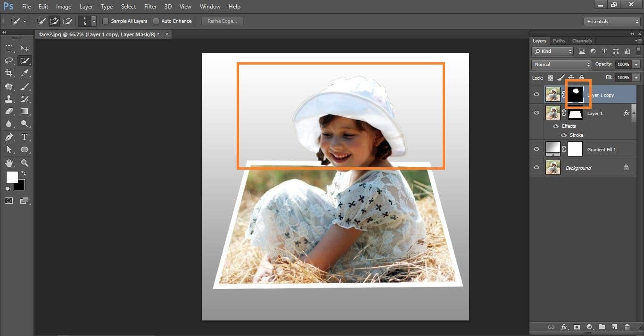
Task: Enable the Auto-Enhance checkbox
Action: point(157,21)
